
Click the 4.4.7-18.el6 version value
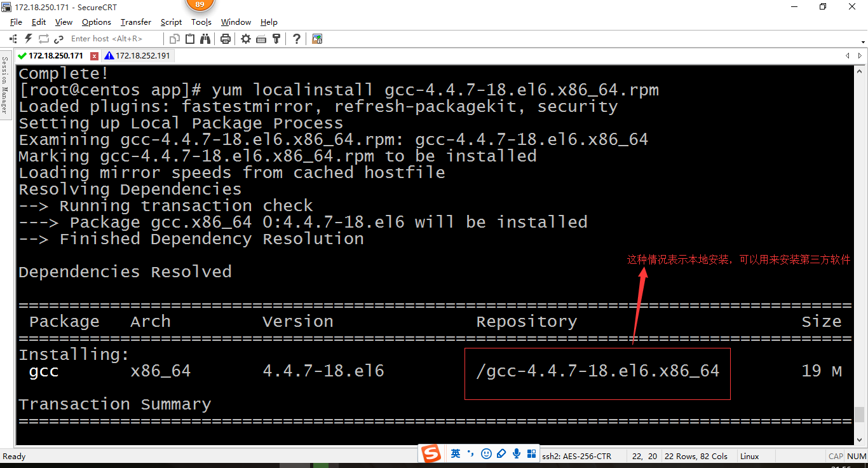click(x=323, y=371)
